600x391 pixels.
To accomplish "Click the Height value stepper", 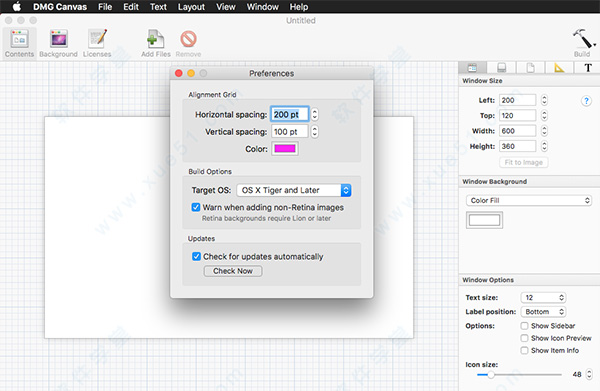I will click(544, 146).
